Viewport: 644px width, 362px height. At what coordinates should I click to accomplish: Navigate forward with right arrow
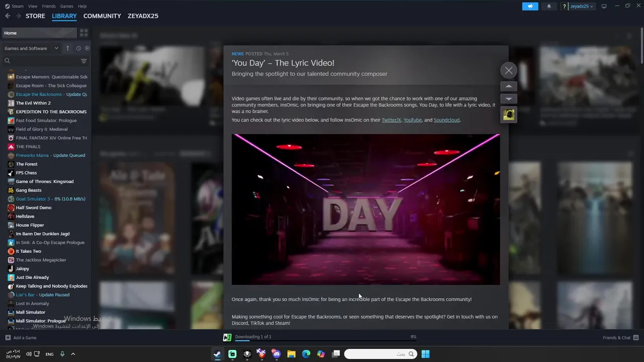point(19,16)
